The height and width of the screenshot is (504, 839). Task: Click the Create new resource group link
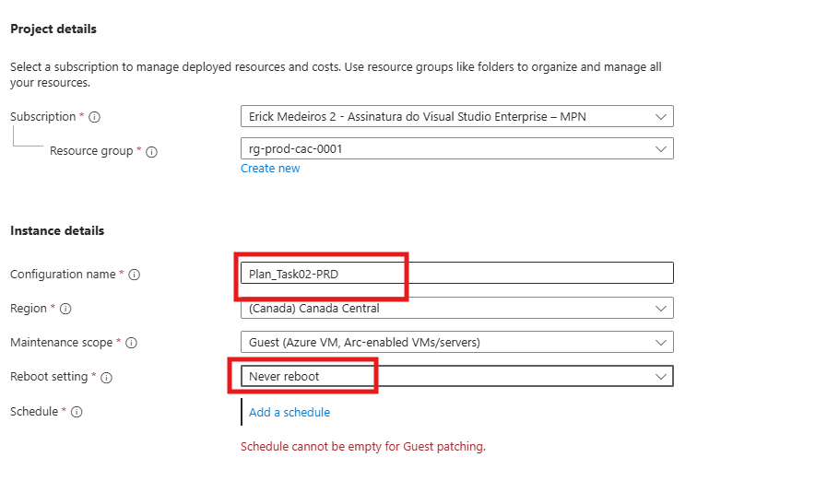coord(270,169)
